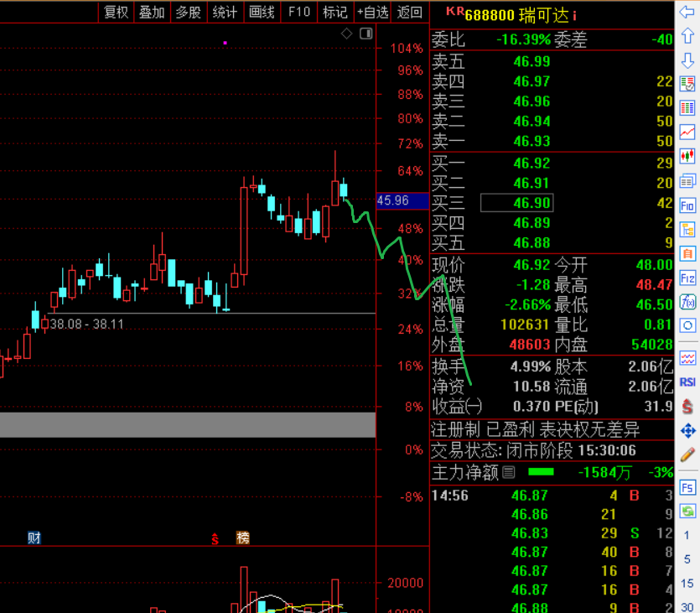Click the blue four-way move arrows icon
Viewport: 700px width, 613px height.
point(687,431)
